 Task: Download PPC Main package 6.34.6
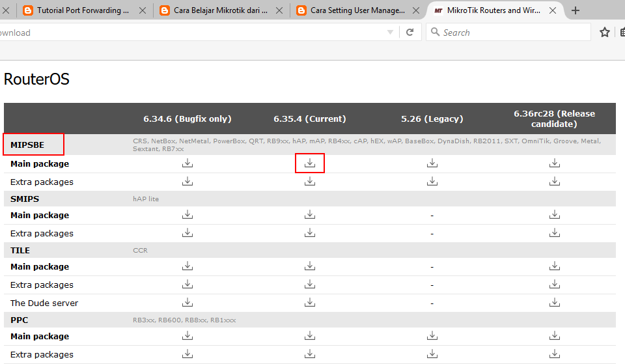tap(187, 336)
